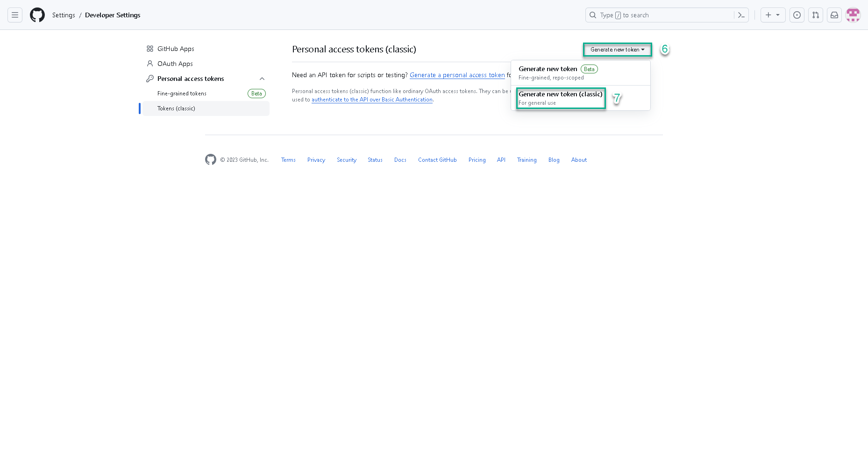Click the OAuth Apps person icon
This screenshot has width=868, height=469.
(x=150, y=63)
